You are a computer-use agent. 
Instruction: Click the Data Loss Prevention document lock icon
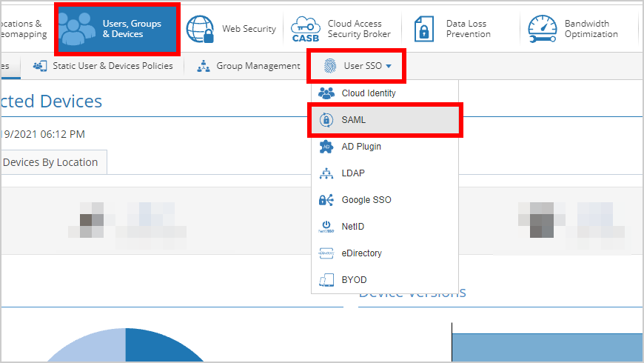pos(424,29)
